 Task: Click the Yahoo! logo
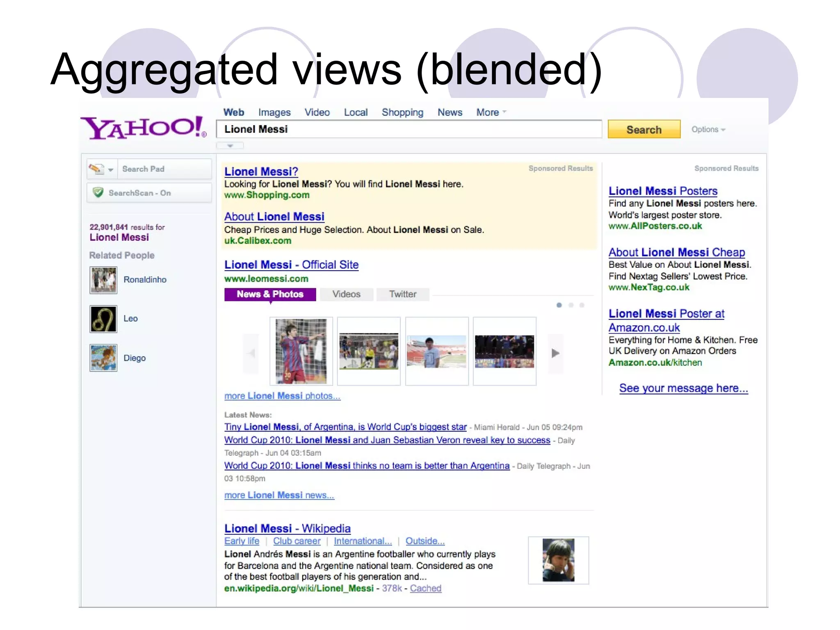[x=144, y=128]
